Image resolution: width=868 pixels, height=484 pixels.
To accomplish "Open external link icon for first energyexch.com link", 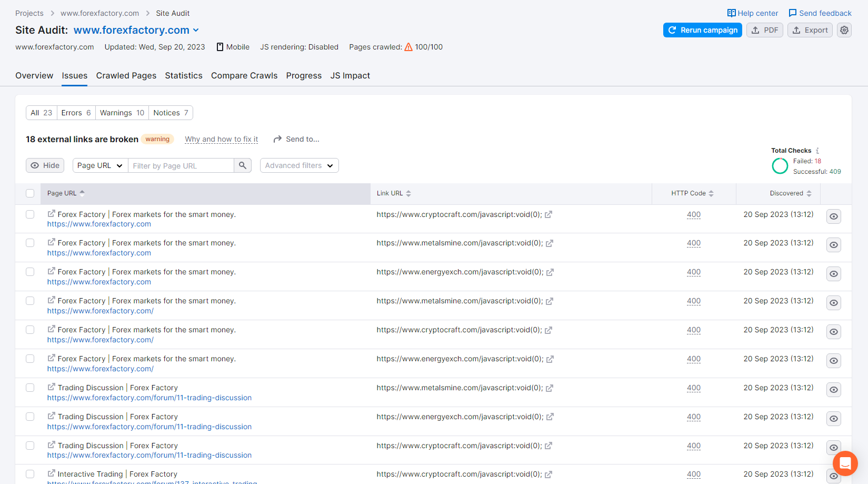I will click(550, 272).
